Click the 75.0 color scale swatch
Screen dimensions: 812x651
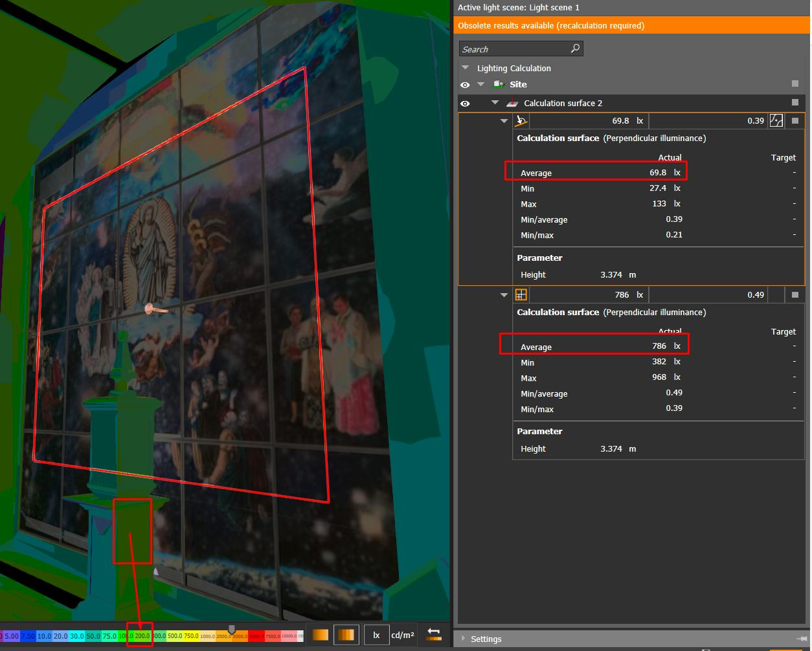coord(109,636)
